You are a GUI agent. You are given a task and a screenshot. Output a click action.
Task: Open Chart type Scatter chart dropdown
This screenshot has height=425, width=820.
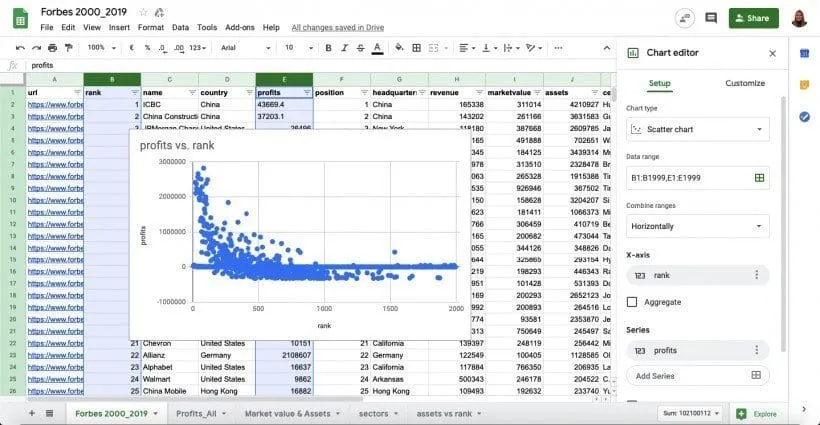coord(698,129)
